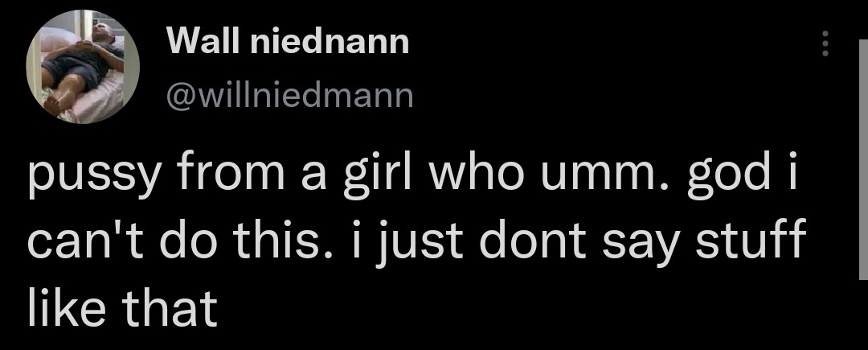Click the last tweet line "like that"
The width and height of the screenshot is (868, 350).
coord(122,307)
